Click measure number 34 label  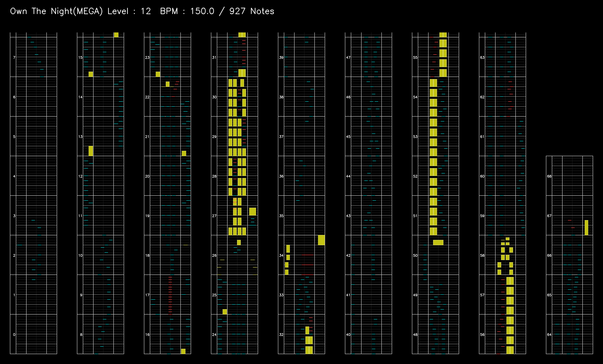[x=281, y=255]
